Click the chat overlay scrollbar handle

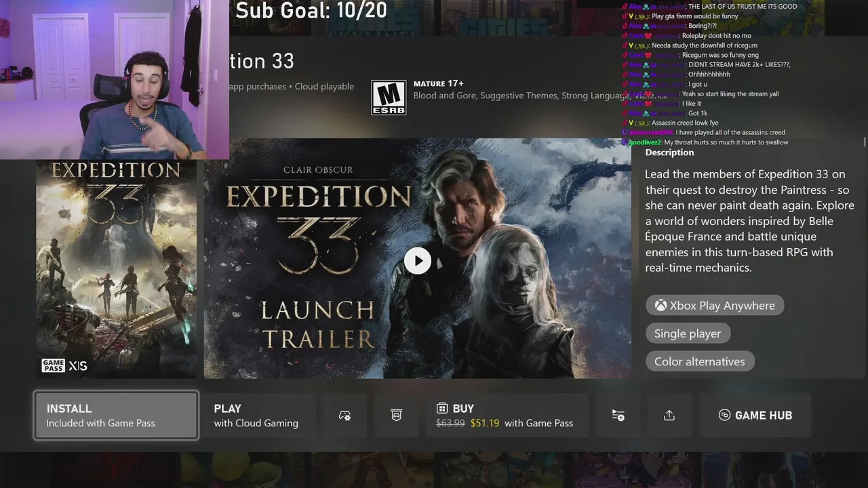coord(864,142)
